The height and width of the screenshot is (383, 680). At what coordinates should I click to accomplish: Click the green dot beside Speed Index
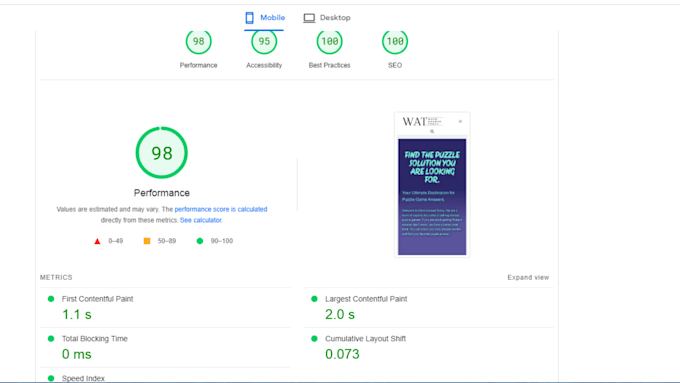[51, 378]
